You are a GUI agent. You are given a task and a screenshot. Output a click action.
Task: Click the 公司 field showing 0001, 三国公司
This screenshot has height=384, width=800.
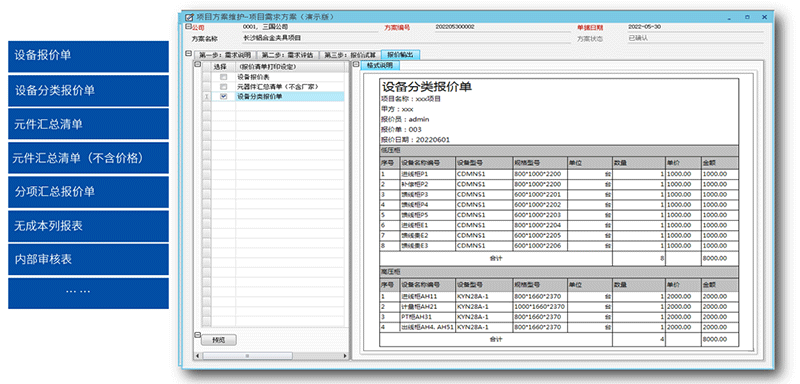[x=310, y=27]
